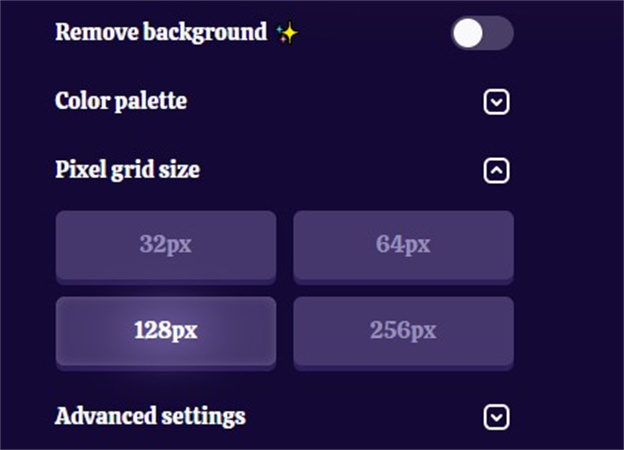
Task: Click the Advanced settings heading text
Action: click(x=150, y=416)
